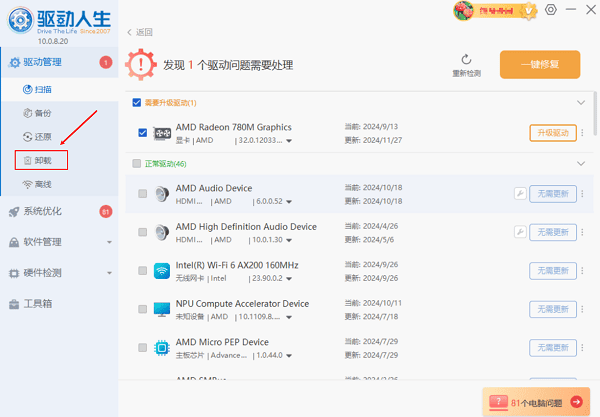Screen dimensions: 600x417
Task: Open more options for AMD Radeon 780M
Action: pos(582,133)
